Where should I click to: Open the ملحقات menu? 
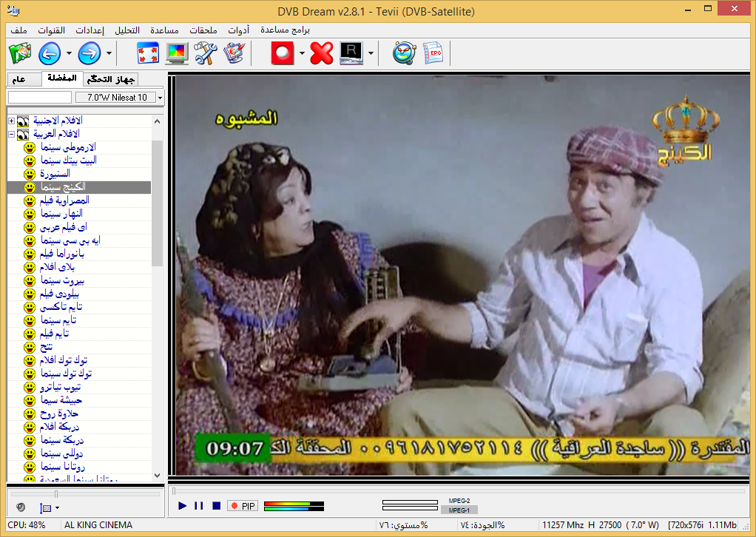coord(203,30)
